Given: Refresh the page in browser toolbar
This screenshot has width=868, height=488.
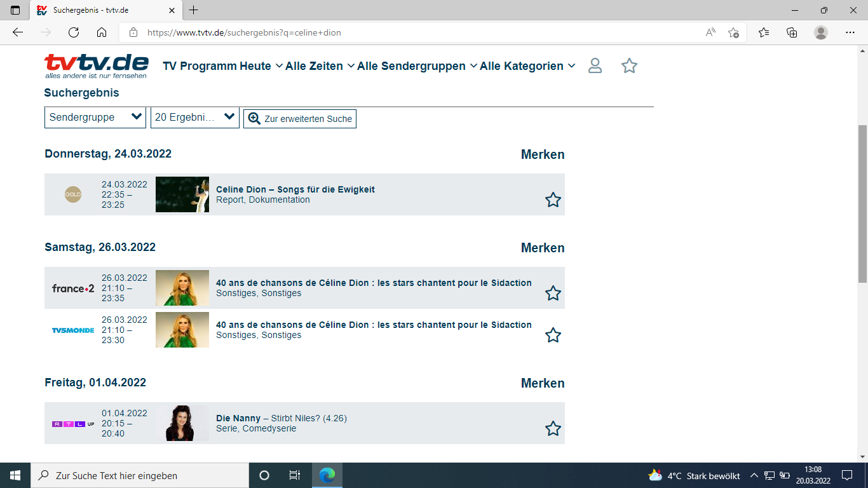Looking at the screenshot, I should (x=74, y=32).
